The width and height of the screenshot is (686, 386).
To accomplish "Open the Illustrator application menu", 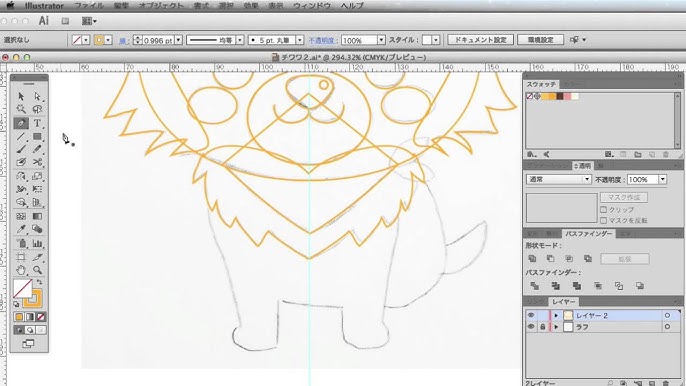I will pyautogui.click(x=44, y=6).
